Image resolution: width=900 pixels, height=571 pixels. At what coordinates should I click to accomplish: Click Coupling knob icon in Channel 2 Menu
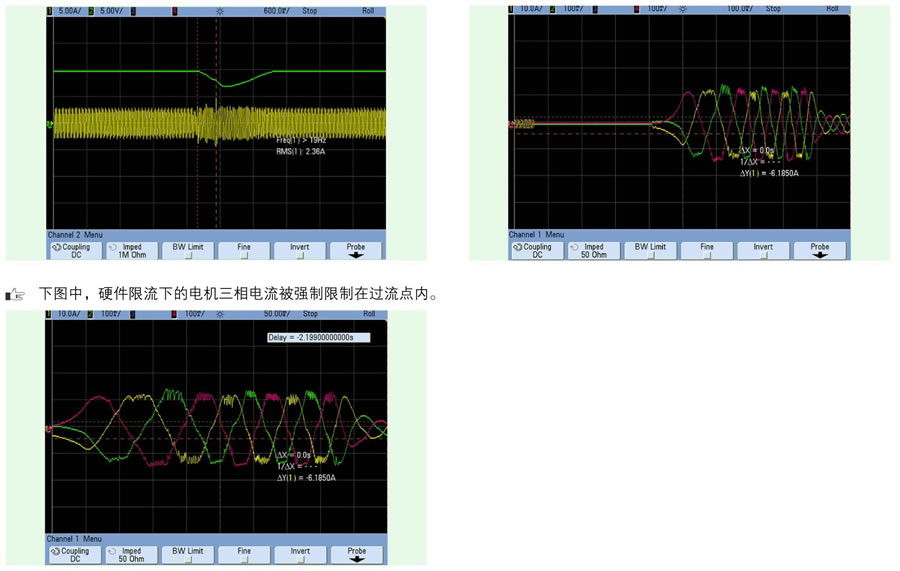(56, 246)
